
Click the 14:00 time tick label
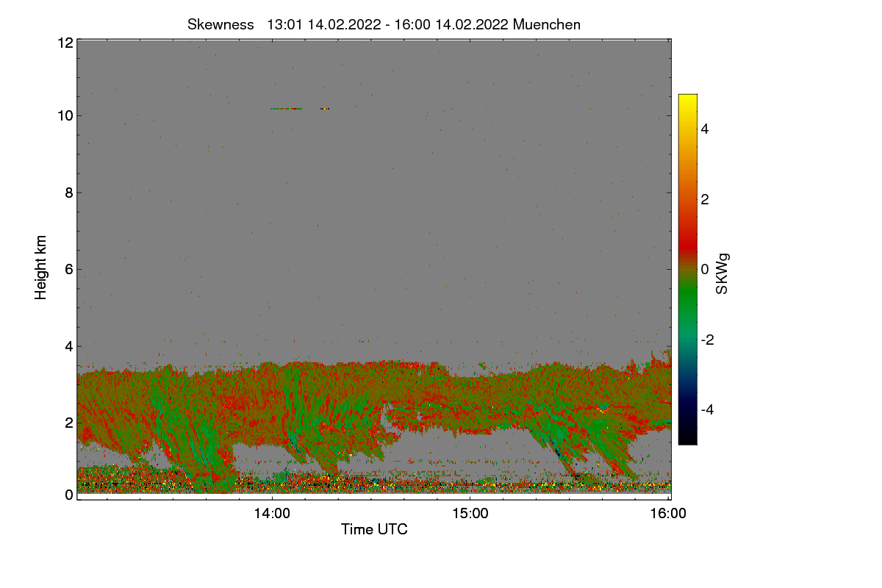(272, 514)
